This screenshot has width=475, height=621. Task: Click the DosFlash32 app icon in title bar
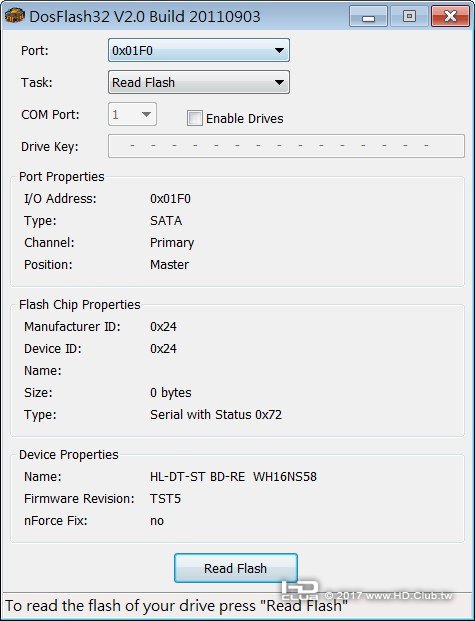(14, 16)
